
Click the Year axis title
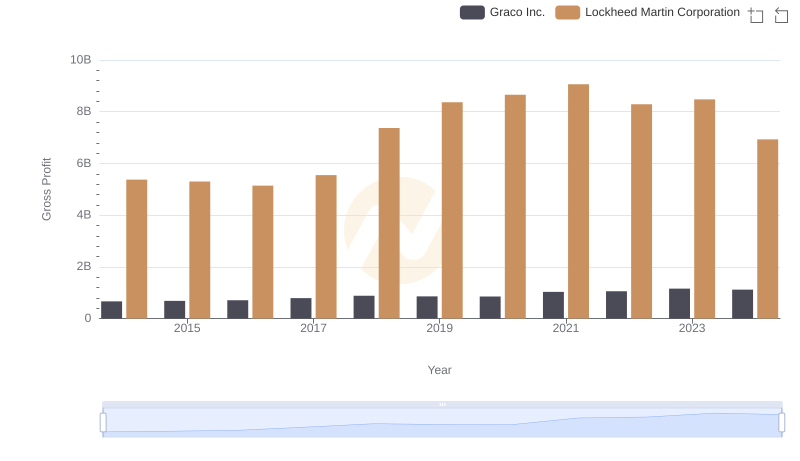(x=440, y=370)
